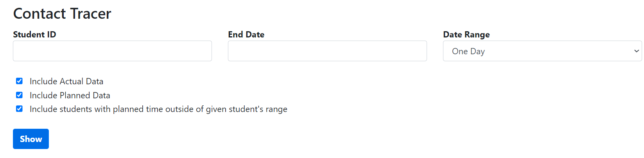Screen dimensions: 644x158
Task: Select the 'One Day' combo box value
Action: (468, 51)
